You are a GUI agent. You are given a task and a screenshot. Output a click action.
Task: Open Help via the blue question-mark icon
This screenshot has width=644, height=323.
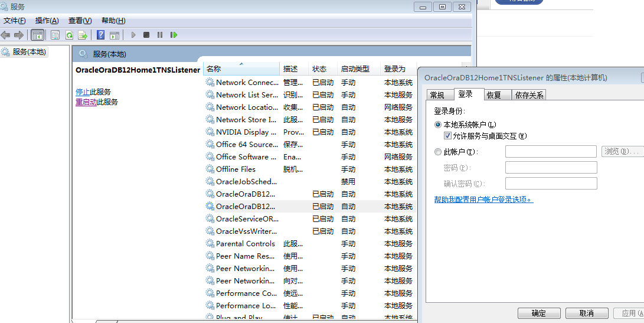coord(100,35)
